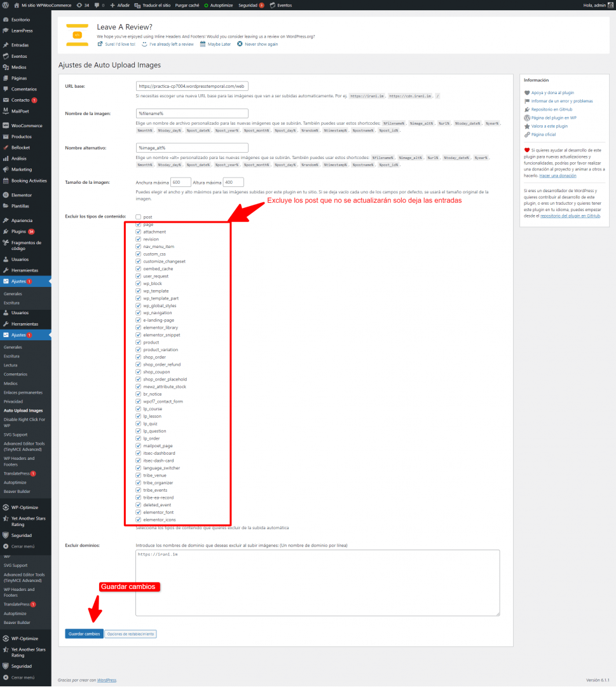Toggle the 'lp_course' checkbox

click(139, 409)
